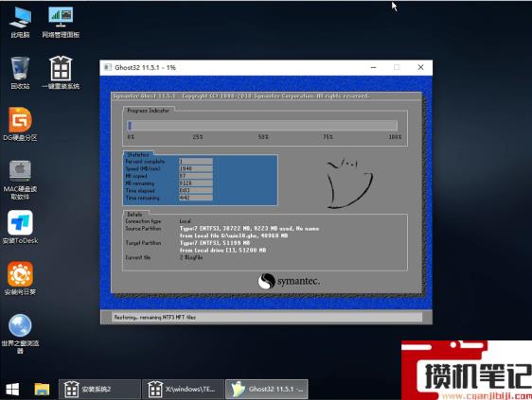Image resolution: width=532 pixels, height=400 pixels.
Task: Click the Ghost progress indicator bar
Action: pos(262,126)
